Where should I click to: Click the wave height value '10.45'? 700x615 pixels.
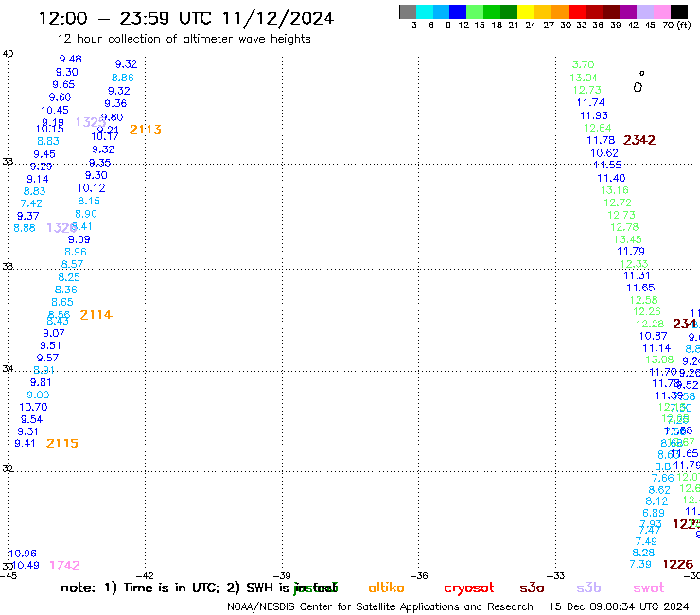[x=55, y=110]
